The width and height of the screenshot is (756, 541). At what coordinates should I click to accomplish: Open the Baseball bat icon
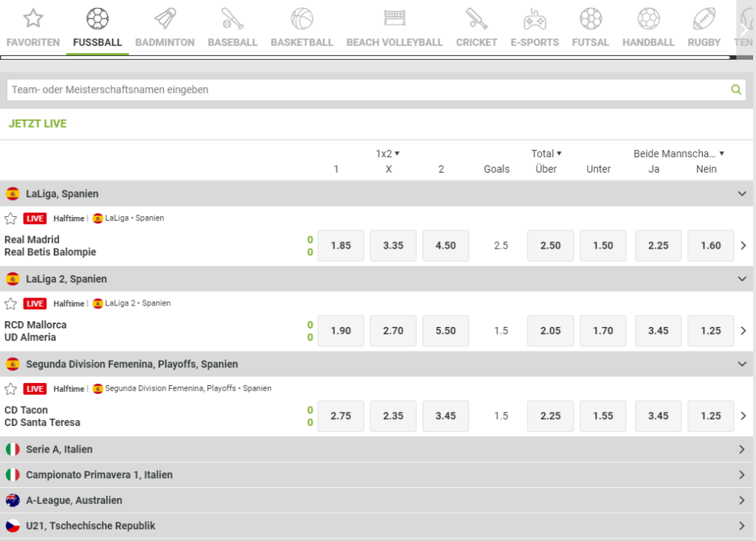tap(233, 18)
